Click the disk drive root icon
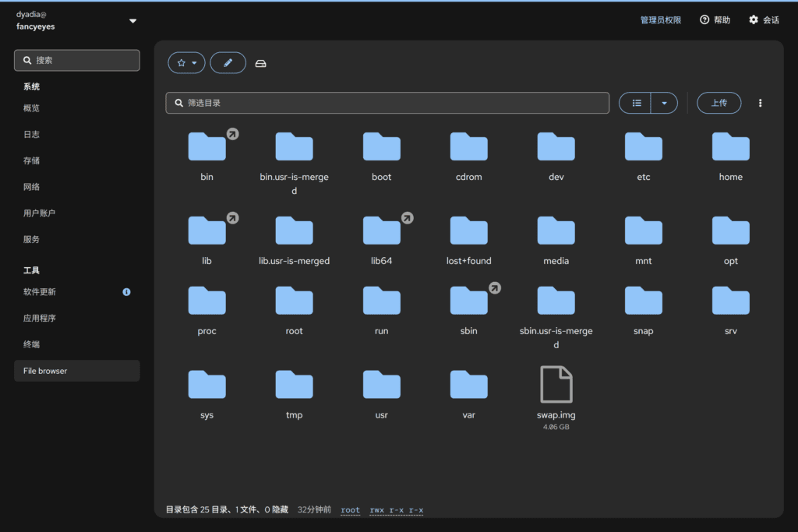Viewport: 798px width, 532px height. (260, 64)
